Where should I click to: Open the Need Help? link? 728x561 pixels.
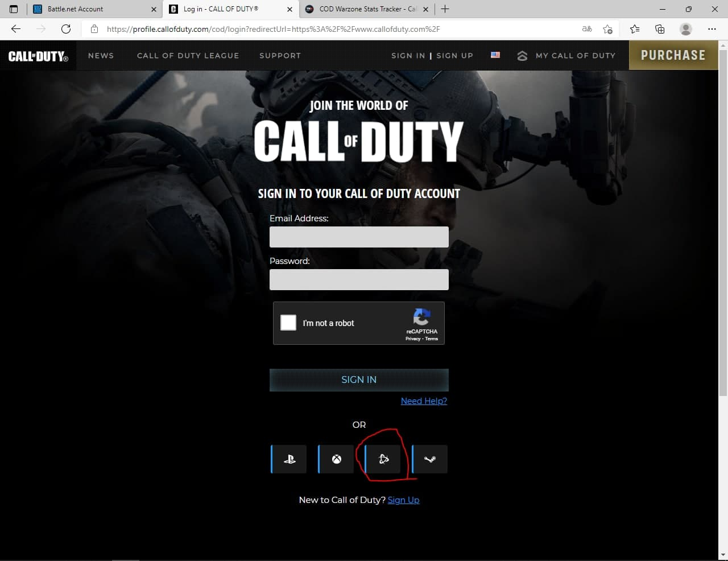click(424, 401)
